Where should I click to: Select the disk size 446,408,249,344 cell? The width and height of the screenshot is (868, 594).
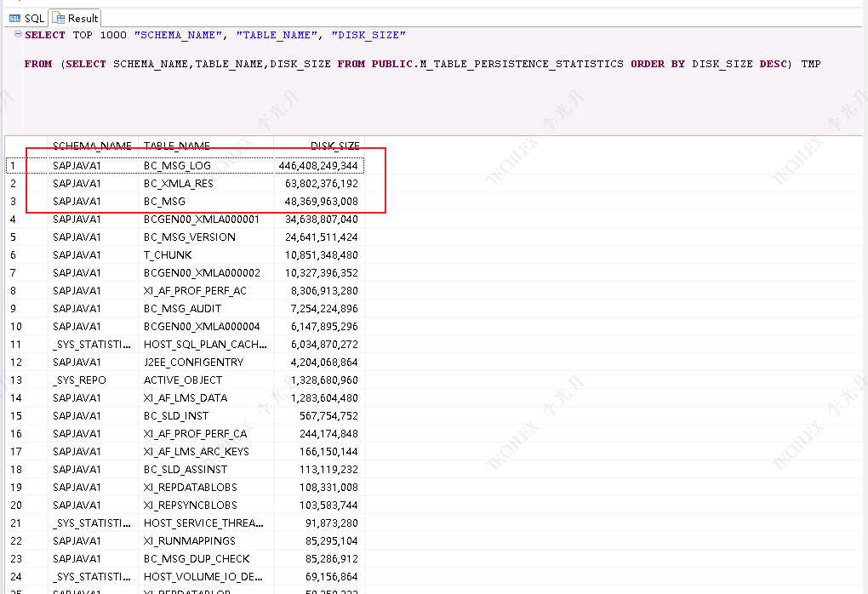[x=319, y=166]
